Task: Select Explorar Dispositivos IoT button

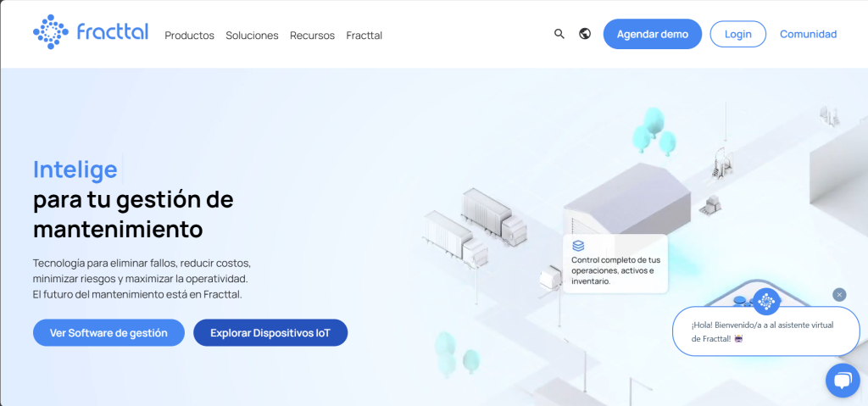Action: tap(270, 332)
